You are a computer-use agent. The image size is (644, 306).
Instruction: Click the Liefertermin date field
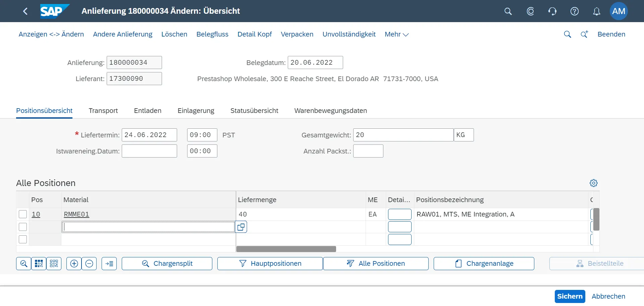(x=149, y=135)
